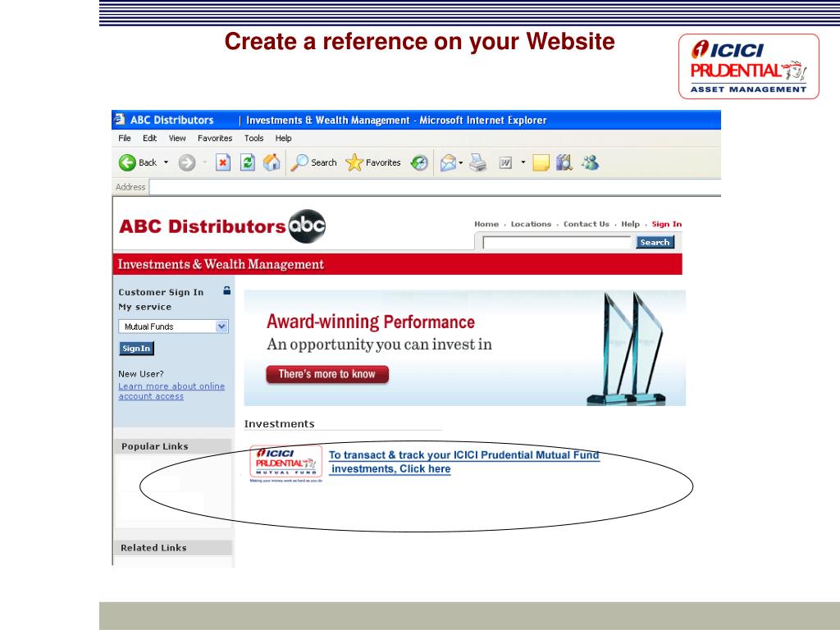Click the Contact Us link
The image size is (840, 630).
pos(586,224)
